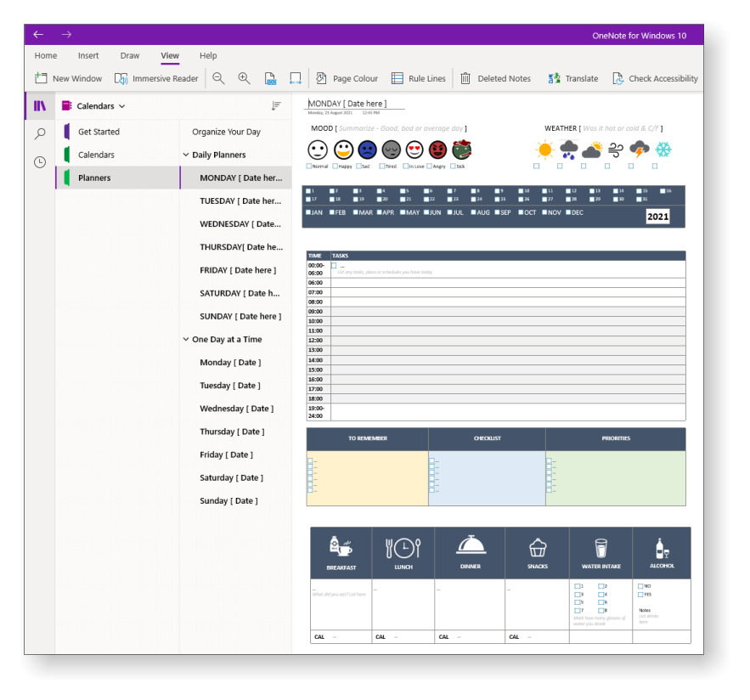Go back with the left arrow
The width and height of the screenshot is (750, 700).
click(x=38, y=35)
